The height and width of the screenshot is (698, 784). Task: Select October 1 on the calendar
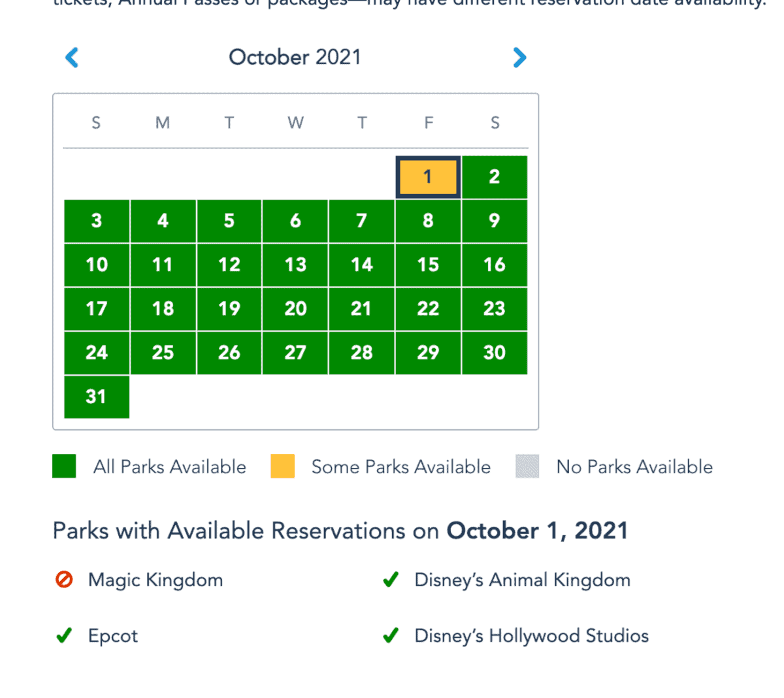tap(428, 176)
